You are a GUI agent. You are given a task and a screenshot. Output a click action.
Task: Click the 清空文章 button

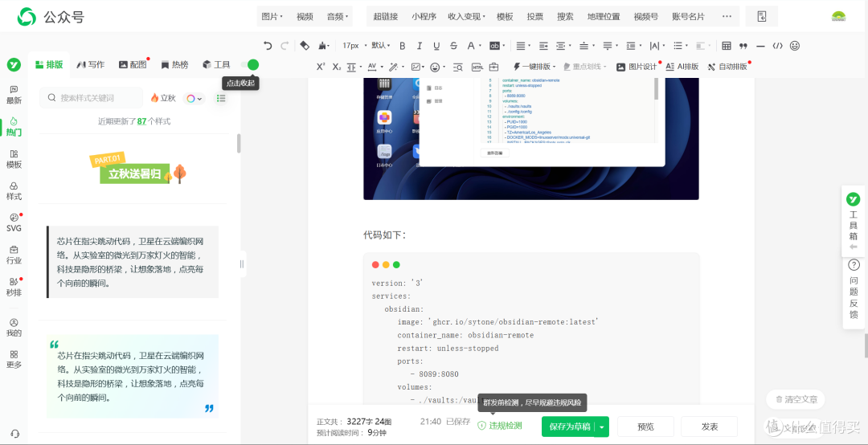pyautogui.click(x=795, y=399)
